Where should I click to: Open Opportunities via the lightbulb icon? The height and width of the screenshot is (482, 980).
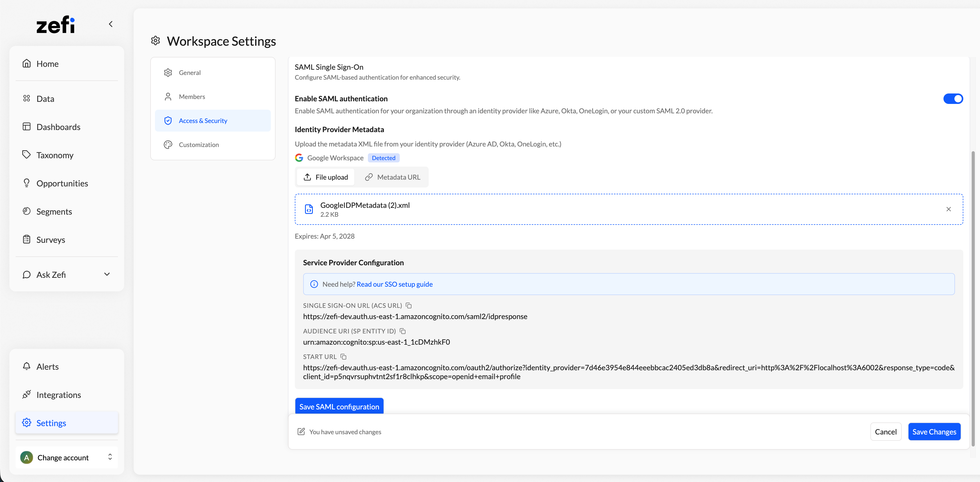click(27, 183)
